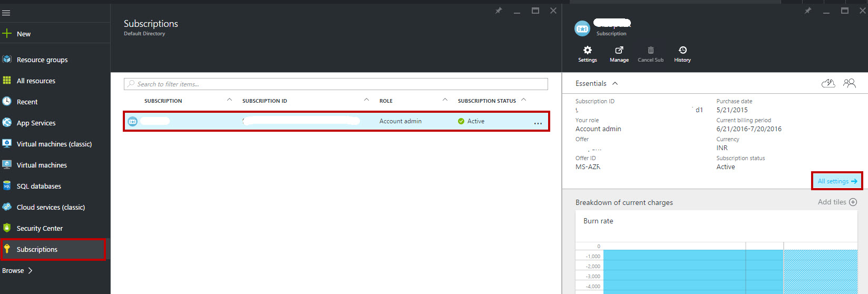This screenshot has width=868, height=294.
Task: Select App Services in sidebar
Action: [55, 123]
